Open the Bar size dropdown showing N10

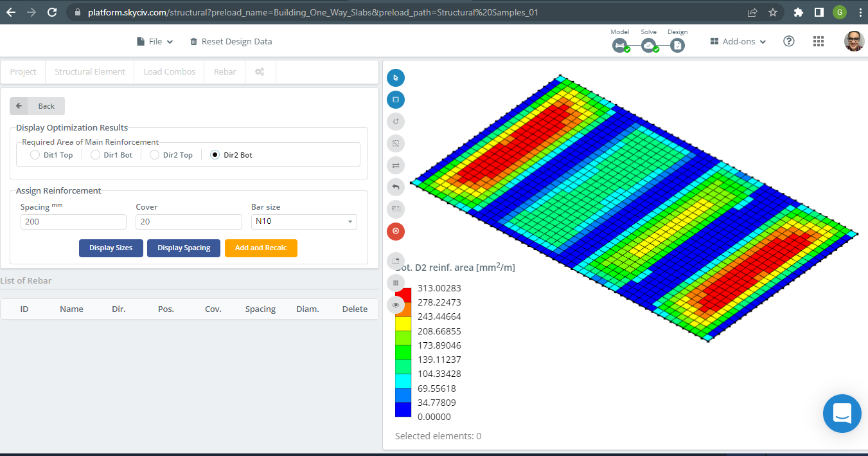(303, 221)
